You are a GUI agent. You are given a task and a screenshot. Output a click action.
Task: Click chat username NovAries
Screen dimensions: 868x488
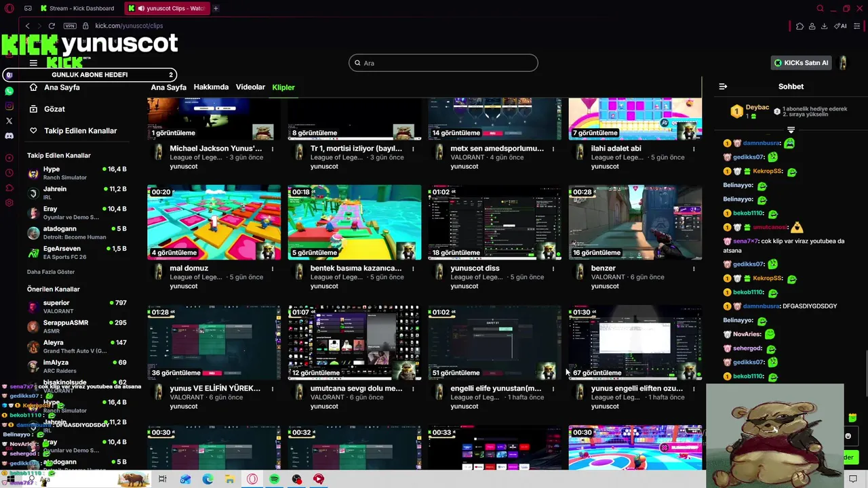tap(747, 334)
